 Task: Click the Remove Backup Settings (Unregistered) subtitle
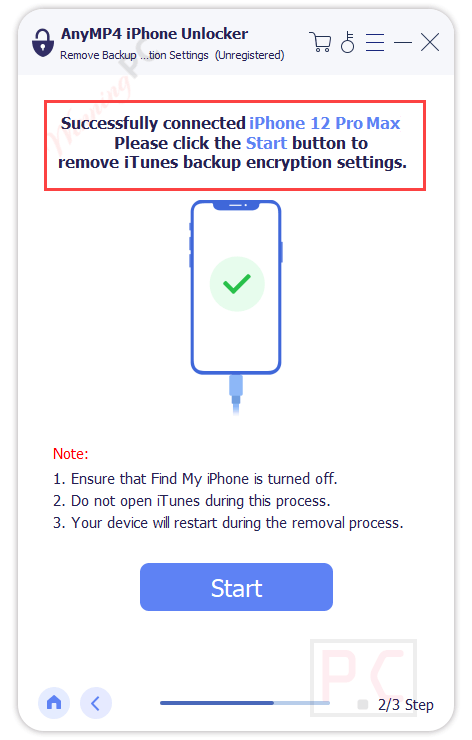click(172, 55)
